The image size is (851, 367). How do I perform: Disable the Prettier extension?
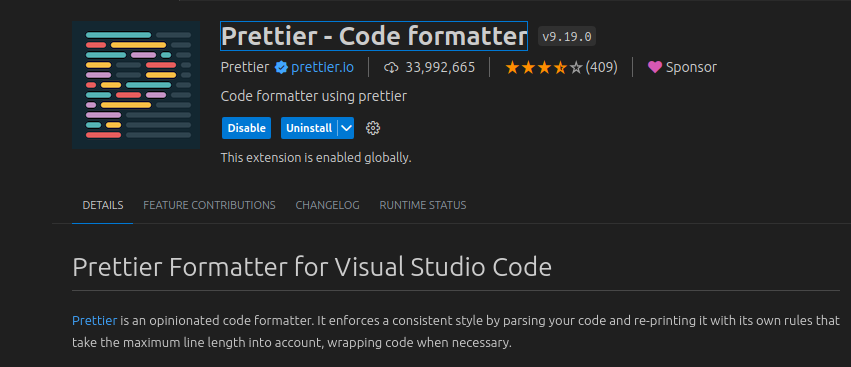click(x=246, y=128)
